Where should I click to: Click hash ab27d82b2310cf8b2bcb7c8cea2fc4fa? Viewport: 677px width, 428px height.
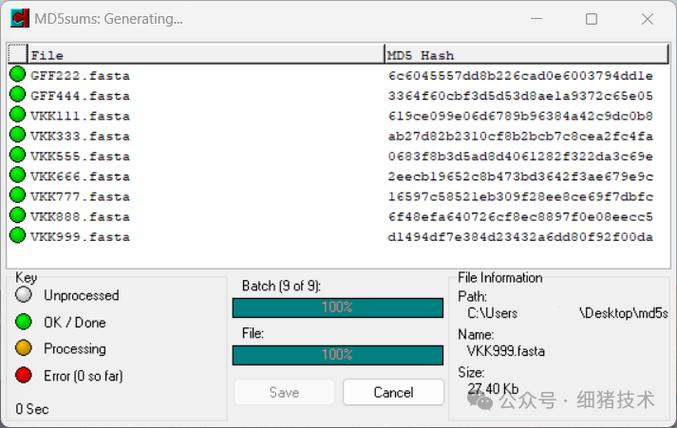point(520,136)
